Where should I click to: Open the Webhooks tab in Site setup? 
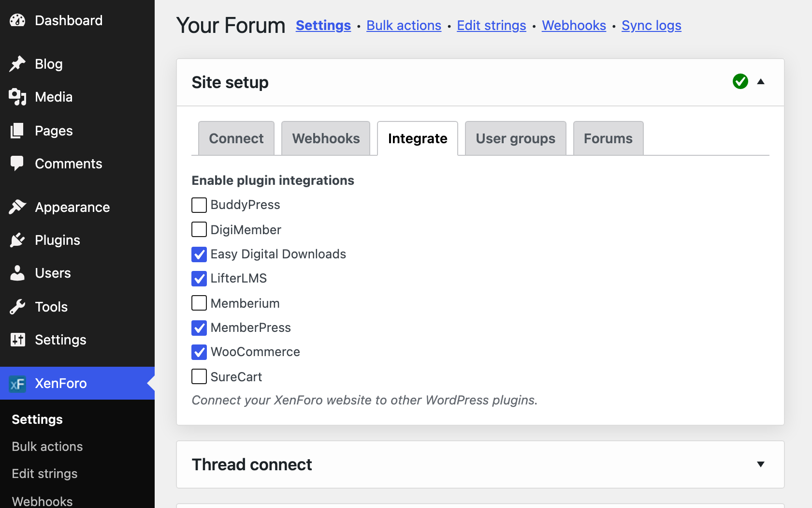click(x=326, y=138)
